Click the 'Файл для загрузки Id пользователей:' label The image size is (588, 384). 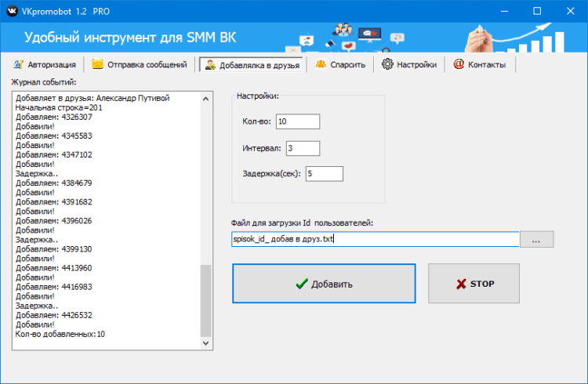(302, 223)
